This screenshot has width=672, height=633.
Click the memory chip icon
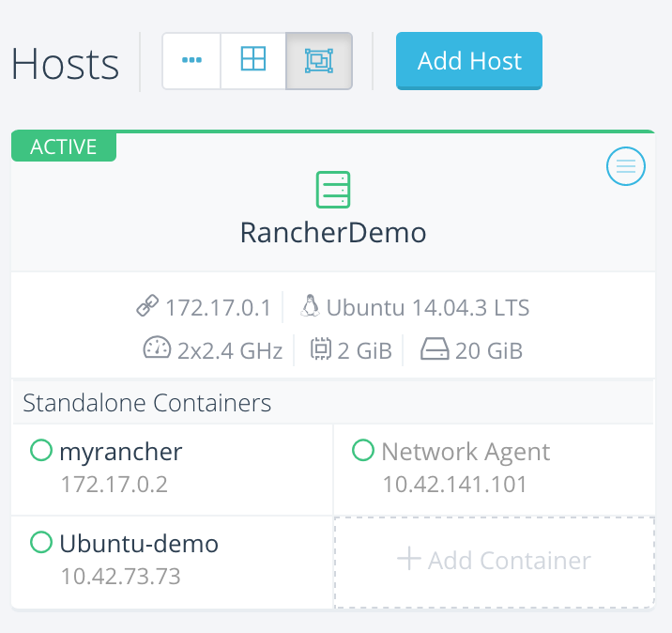click(x=321, y=350)
